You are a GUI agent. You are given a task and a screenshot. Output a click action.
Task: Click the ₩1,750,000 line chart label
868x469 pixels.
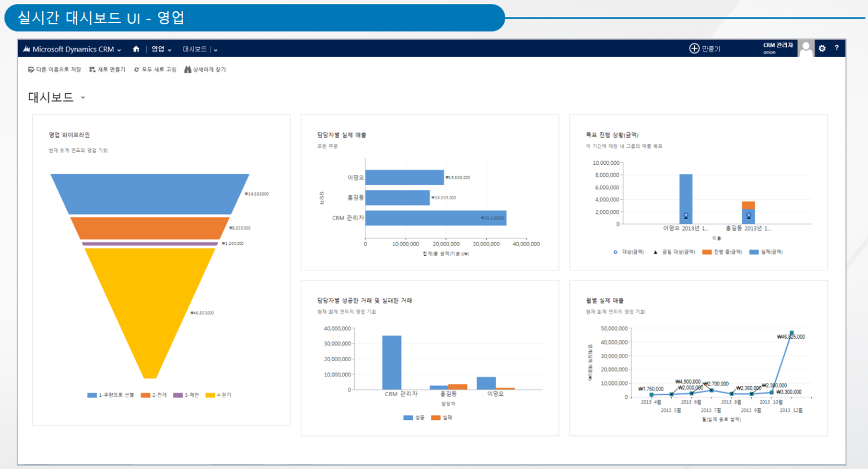651,389
